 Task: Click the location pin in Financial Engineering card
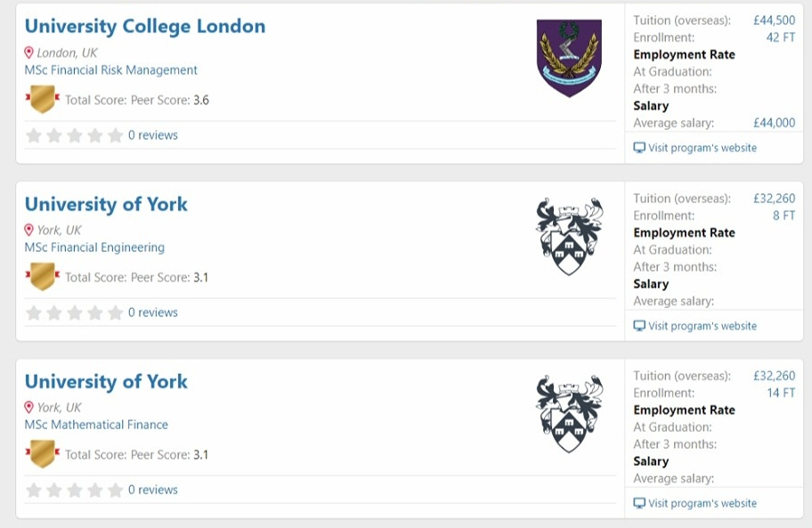coord(29,230)
